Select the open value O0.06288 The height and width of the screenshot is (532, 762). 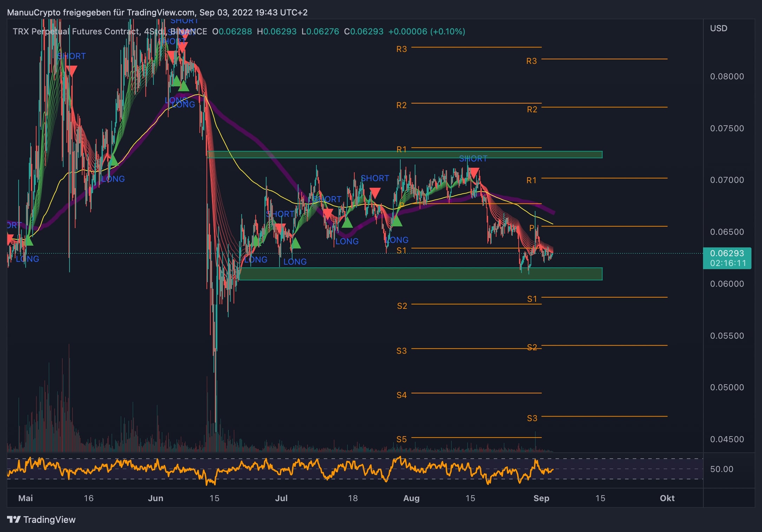[x=232, y=31]
